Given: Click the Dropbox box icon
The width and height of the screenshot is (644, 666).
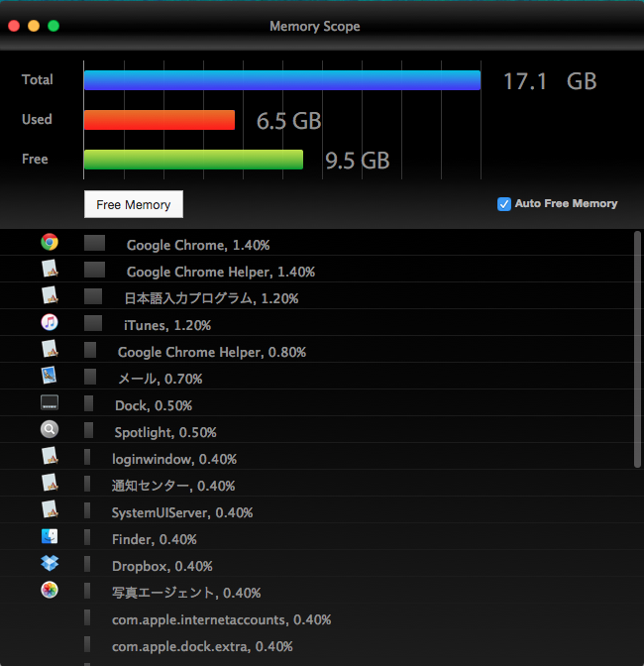Looking at the screenshot, I should point(50,563).
